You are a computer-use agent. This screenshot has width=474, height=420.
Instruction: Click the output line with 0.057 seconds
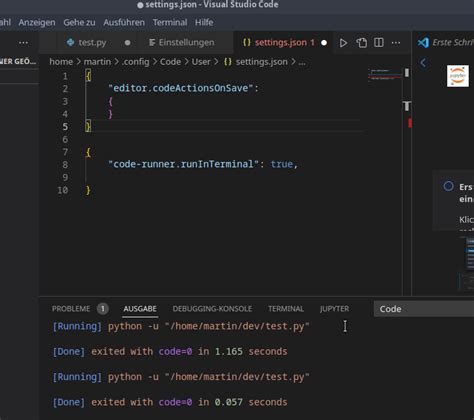170,402
